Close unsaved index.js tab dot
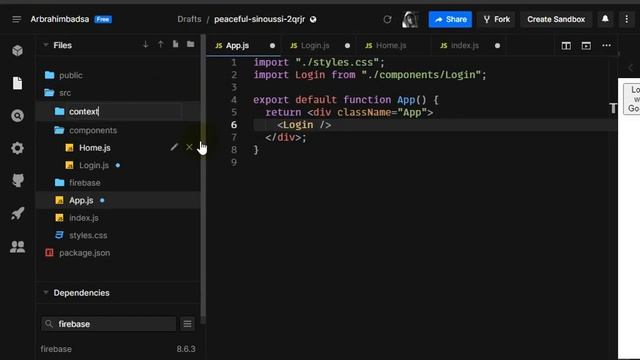 (x=497, y=46)
